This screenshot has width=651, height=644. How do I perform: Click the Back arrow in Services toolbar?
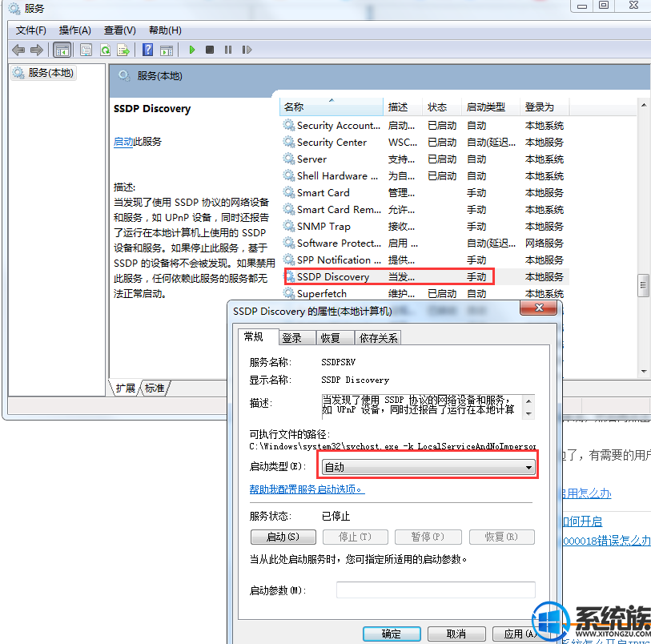click(18, 50)
